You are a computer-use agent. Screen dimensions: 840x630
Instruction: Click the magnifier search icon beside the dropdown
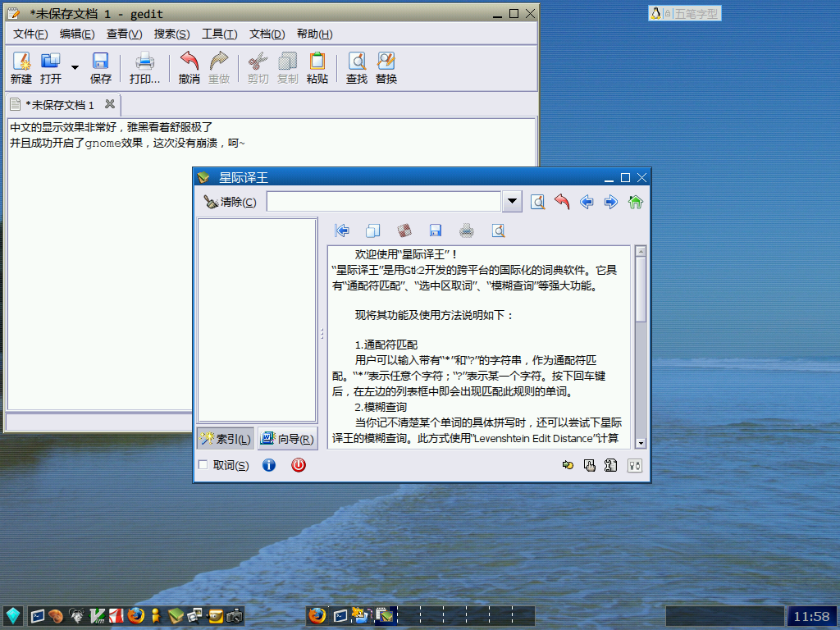(x=538, y=202)
